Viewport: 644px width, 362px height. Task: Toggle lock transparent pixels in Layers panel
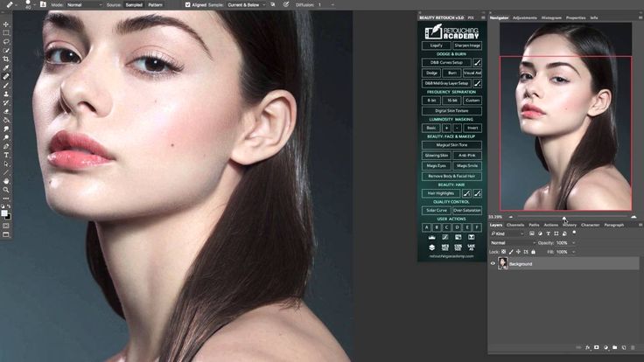(503, 252)
